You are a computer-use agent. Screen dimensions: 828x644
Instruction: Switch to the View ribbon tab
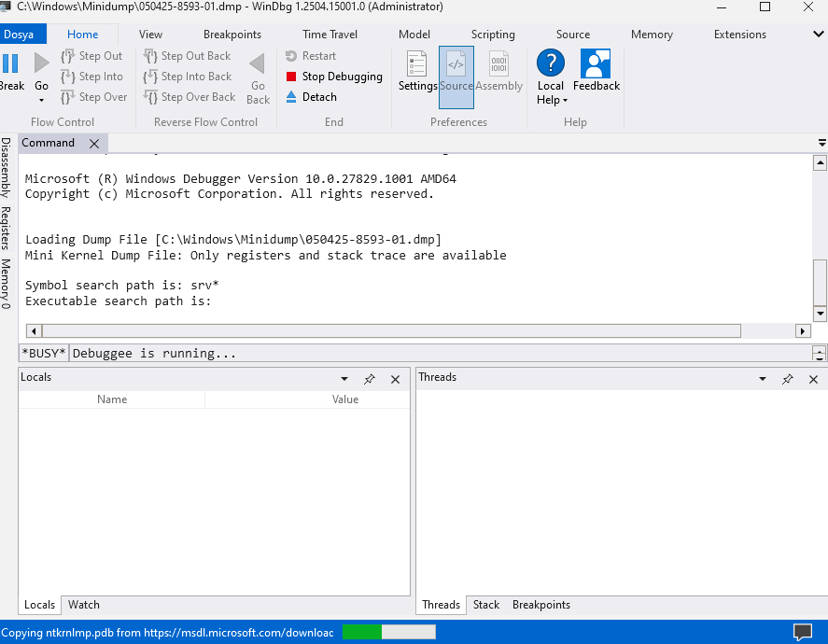point(150,35)
